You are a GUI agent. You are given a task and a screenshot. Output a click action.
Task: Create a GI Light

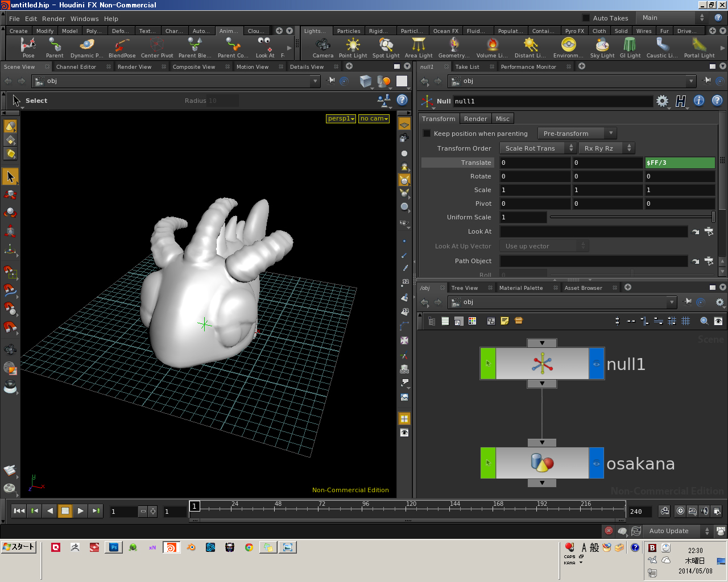click(x=630, y=48)
